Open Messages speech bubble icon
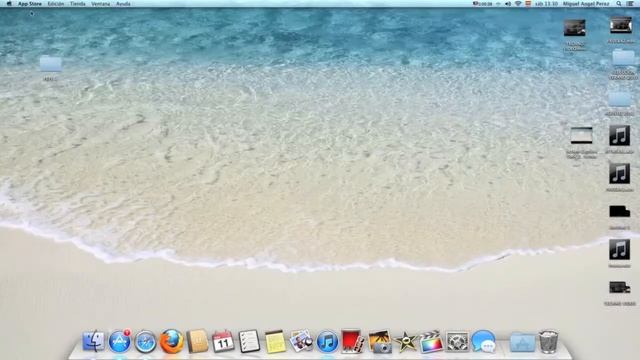The height and width of the screenshot is (360, 640). pyautogui.click(x=483, y=341)
